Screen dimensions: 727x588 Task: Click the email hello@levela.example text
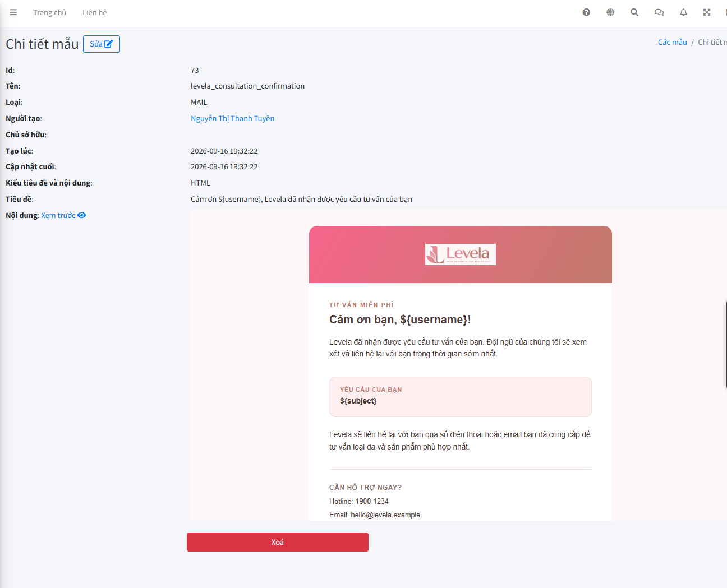385,515
